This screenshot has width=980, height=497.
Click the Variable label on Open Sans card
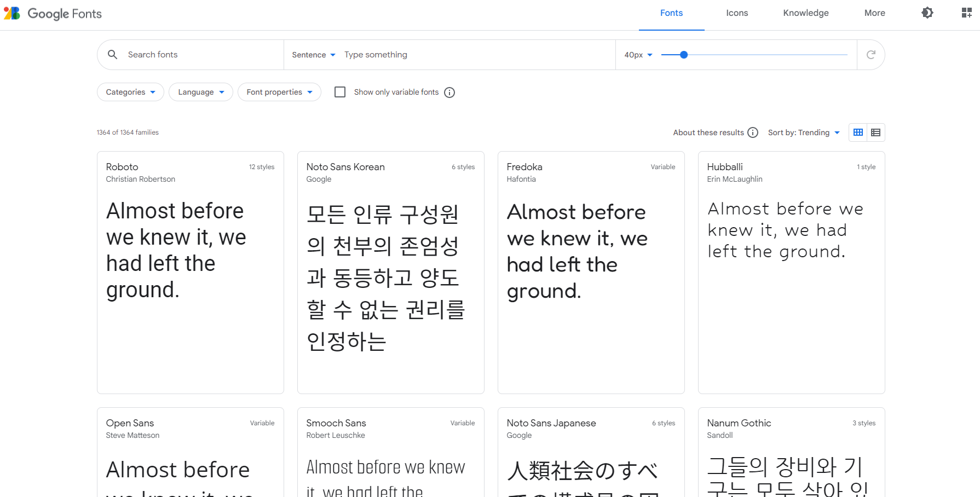(262, 423)
